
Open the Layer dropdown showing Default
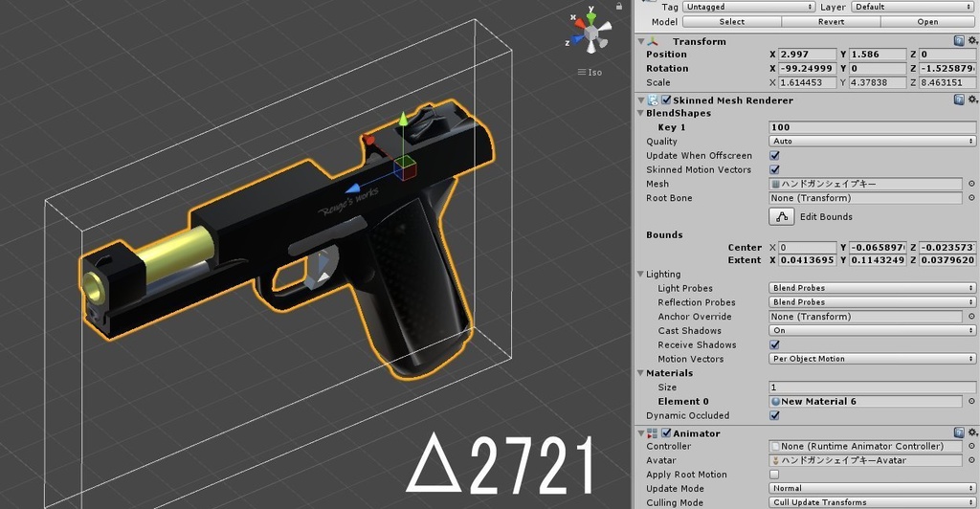point(912,7)
